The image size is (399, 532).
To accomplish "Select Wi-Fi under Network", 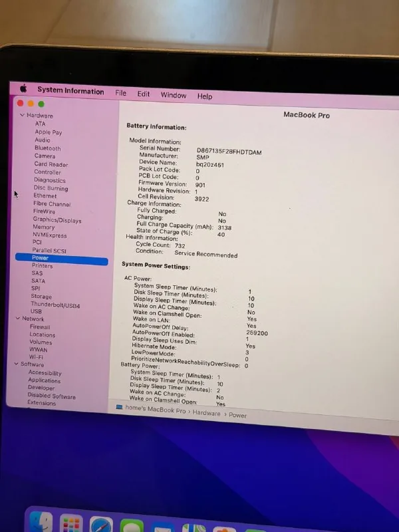I will click(36, 357).
